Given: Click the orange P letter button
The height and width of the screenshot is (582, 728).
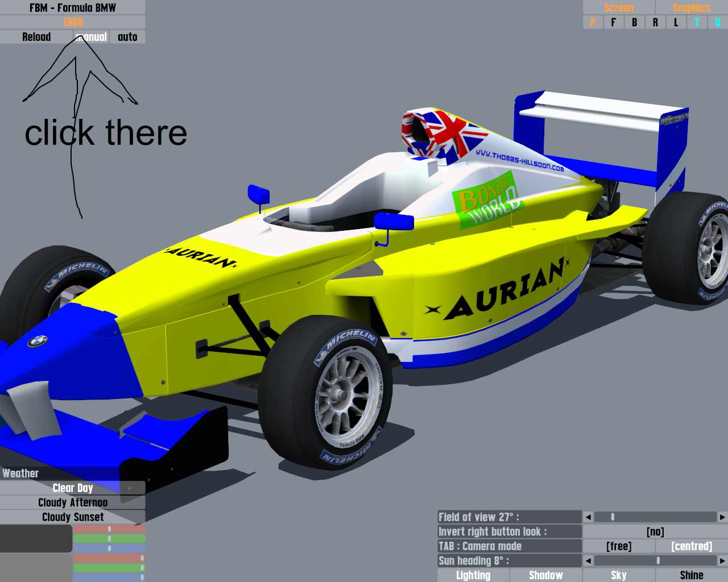Looking at the screenshot, I should pyautogui.click(x=593, y=22).
